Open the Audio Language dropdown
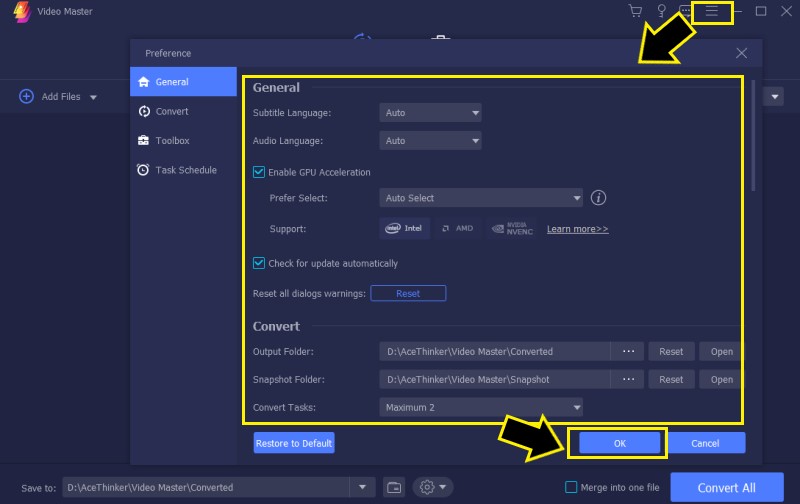800x504 pixels. (430, 141)
